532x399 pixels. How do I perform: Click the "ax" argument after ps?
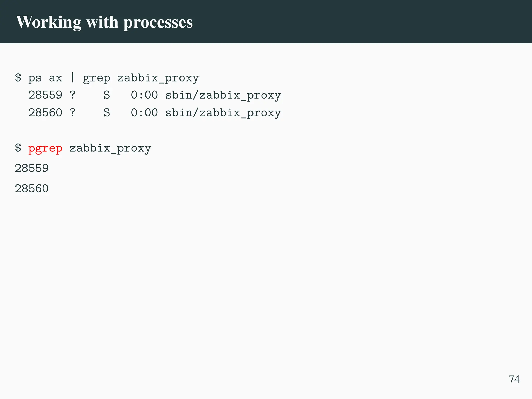coord(55,78)
